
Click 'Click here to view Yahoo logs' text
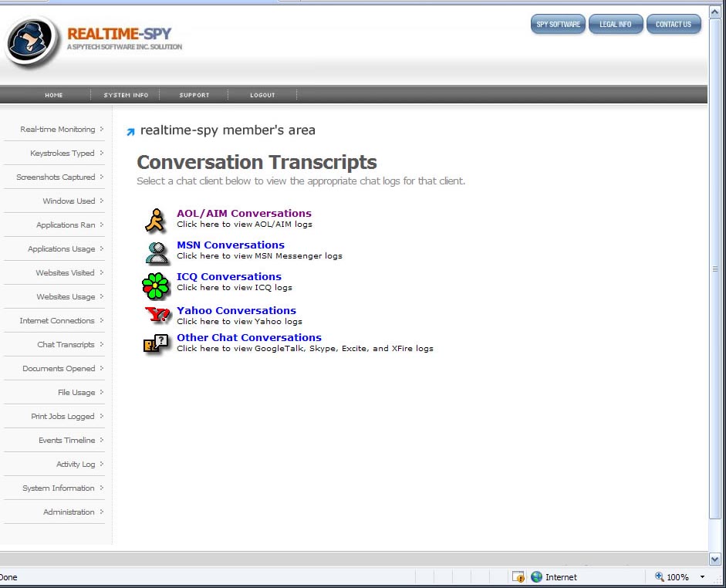pos(239,321)
